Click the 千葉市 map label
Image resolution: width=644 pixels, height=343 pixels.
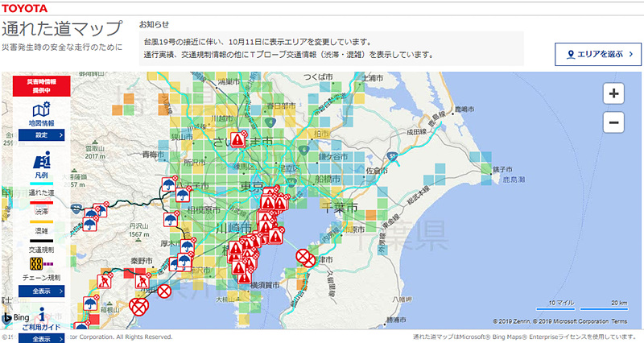pos(339,208)
